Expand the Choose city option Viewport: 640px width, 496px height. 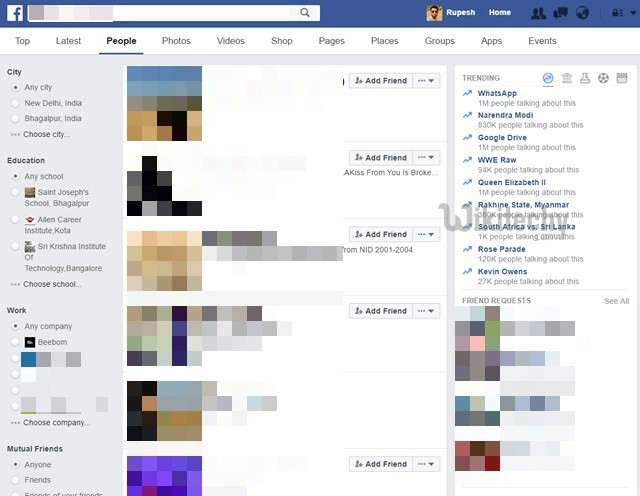click(x=46, y=134)
